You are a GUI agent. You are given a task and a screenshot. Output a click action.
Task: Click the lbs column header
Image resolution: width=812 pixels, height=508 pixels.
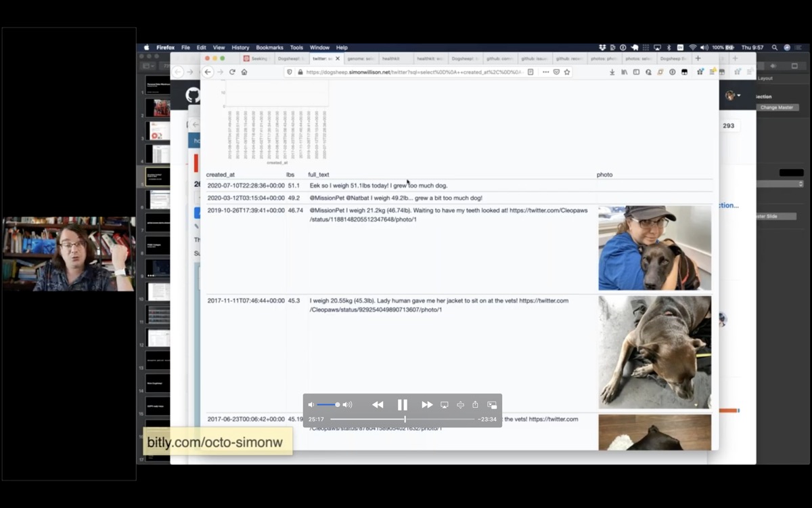pos(290,175)
